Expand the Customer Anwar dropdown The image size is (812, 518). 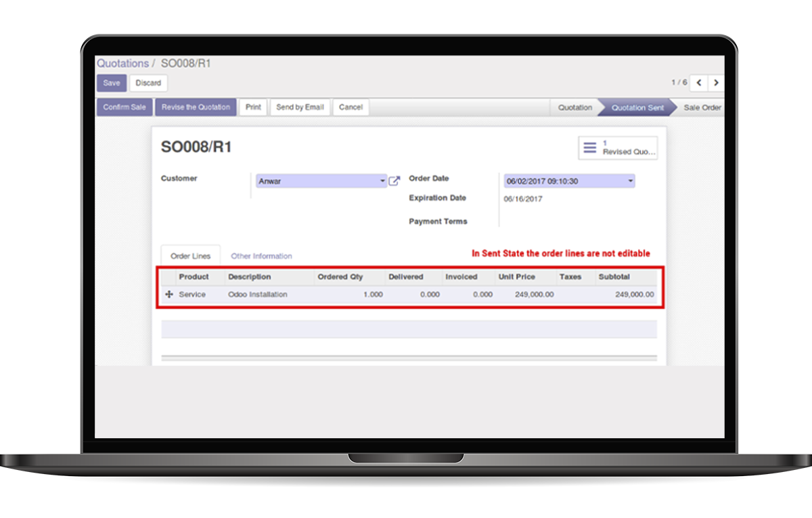click(x=383, y=181)
